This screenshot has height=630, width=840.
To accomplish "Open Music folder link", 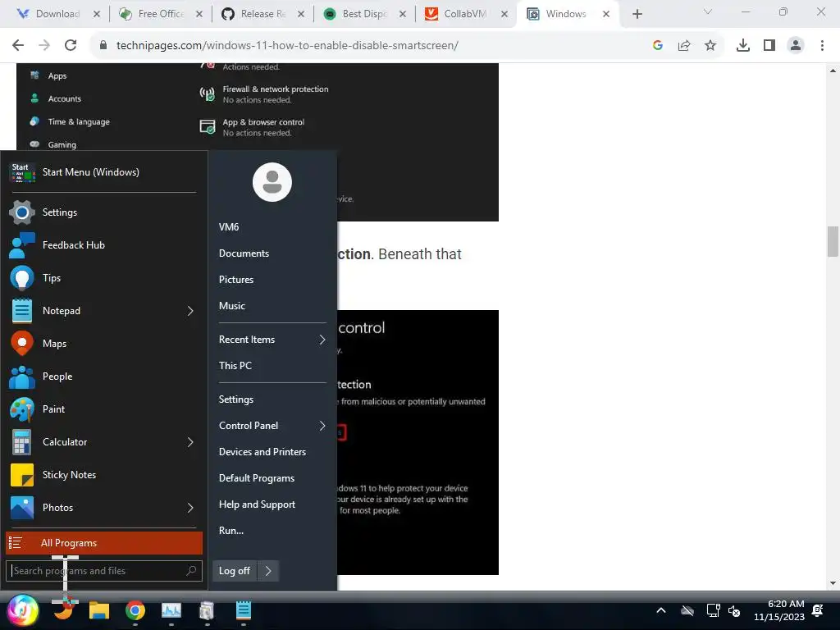I will (232, 306).
